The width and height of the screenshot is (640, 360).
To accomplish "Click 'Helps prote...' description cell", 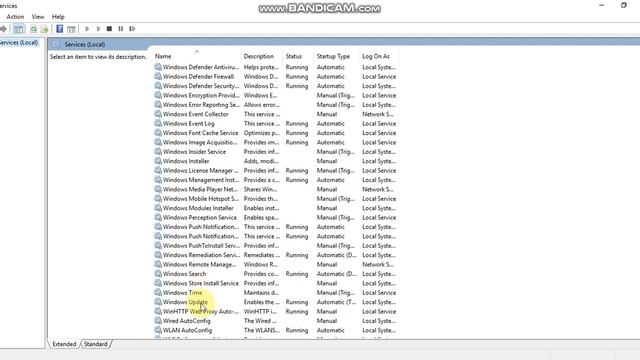I will [261, 67].
